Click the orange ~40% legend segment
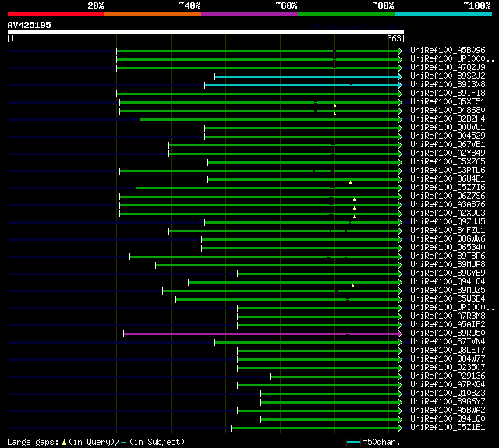 tap(153, 14)
